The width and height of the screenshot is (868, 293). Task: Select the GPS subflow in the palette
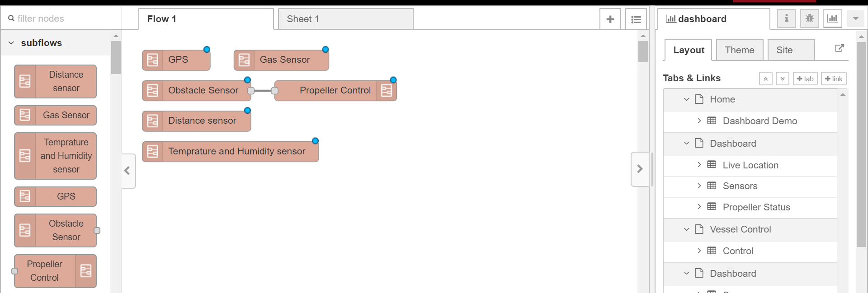55,196
